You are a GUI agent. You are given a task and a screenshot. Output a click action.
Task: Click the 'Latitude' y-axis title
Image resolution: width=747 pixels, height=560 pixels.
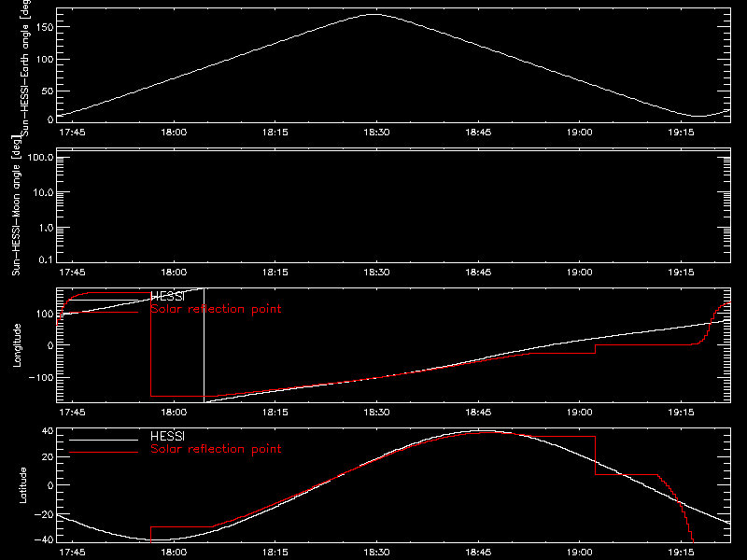coord(22,485)
